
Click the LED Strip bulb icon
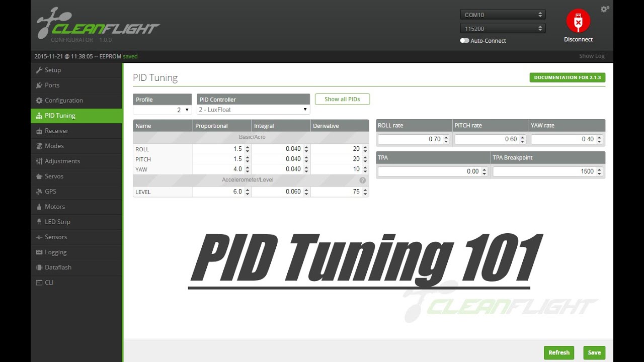pyautogui.click(x=39, y=222)
